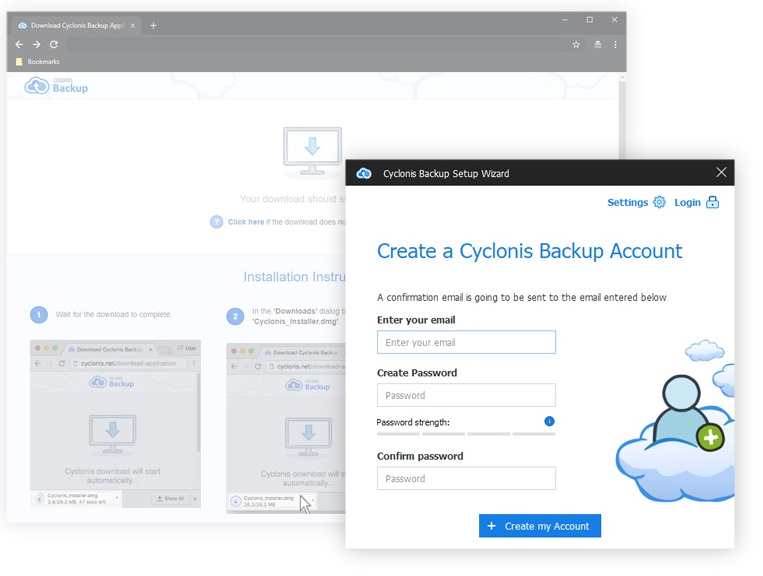Image resolution: width=763 pixels, height=576 pixels.
Task: Click the Cyclonis cloud logo in wizard title bar
Action: tap(364, 173)
